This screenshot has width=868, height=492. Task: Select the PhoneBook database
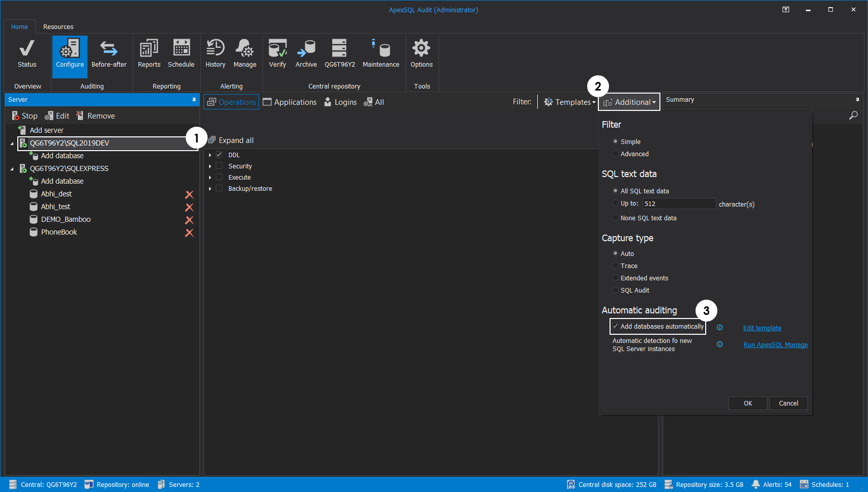(59, 232)
